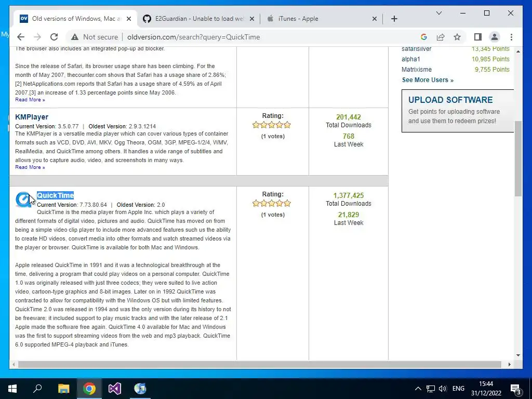Viewport: 532px width, 399px height.
Task: Click the horizontal scrollbar left arrow
Action: point(14,364)
